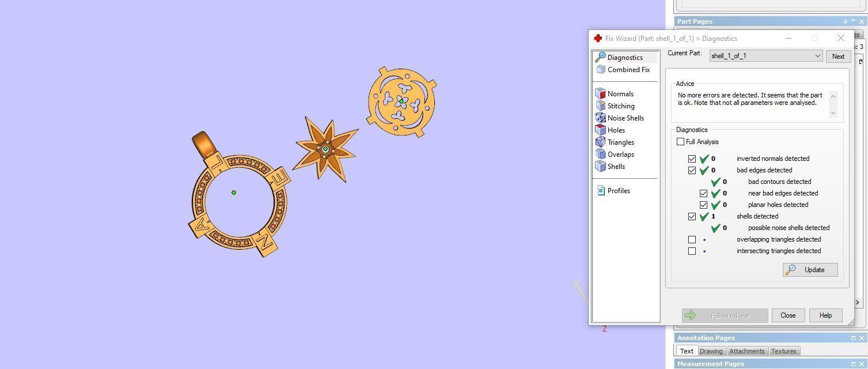
Task: Toggle planar holes detected checkbox
Action: point(703,205)
